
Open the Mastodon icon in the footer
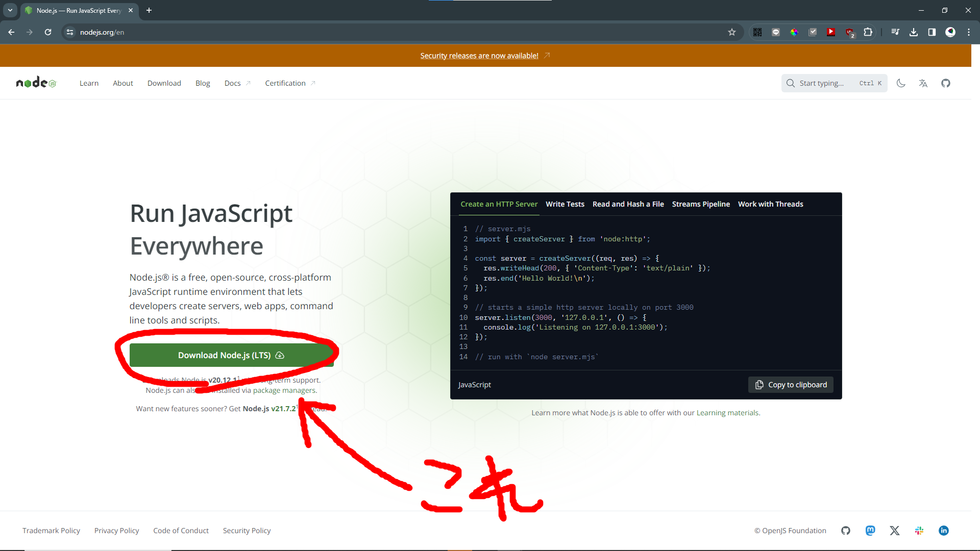870,531
